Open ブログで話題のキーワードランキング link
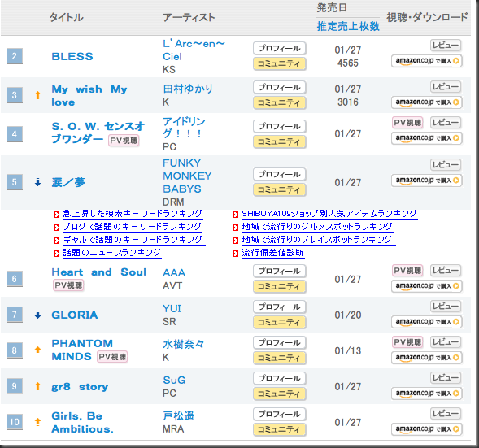479x448 pixels. [x=133, y=227]
